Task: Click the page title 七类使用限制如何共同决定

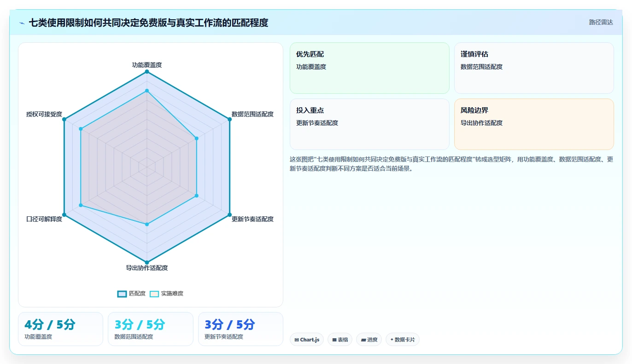Action: 148,23
